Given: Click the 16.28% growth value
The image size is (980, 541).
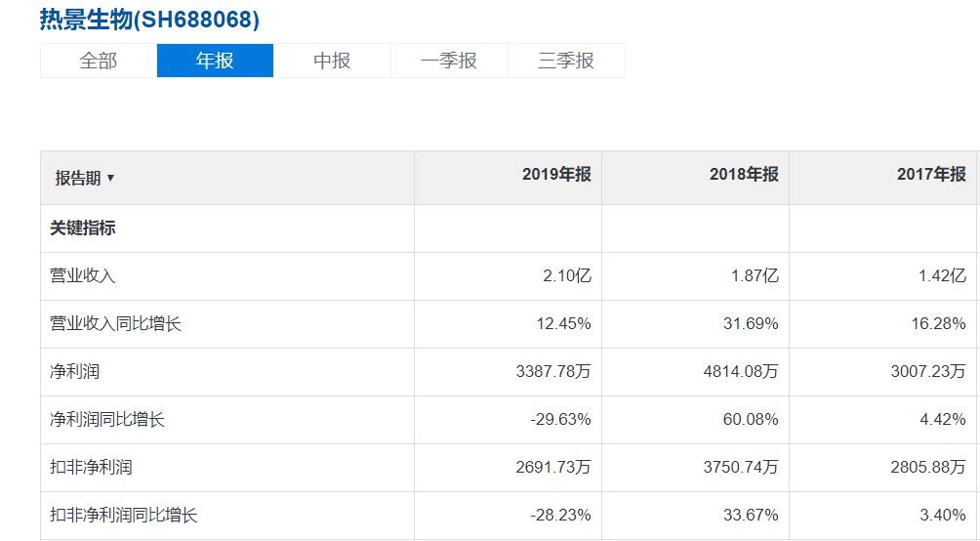Looking at the screenshot, I should pos(939,324).
